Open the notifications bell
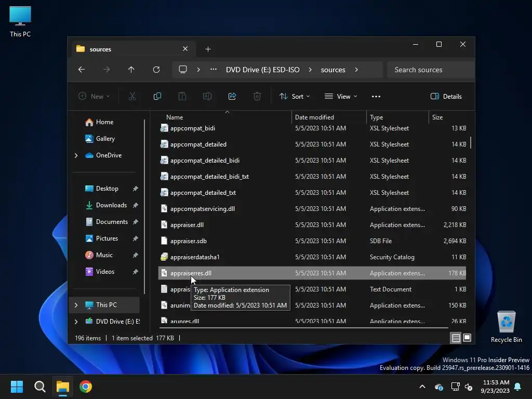The height and width of the screenshot is (399, 532). 518,387
